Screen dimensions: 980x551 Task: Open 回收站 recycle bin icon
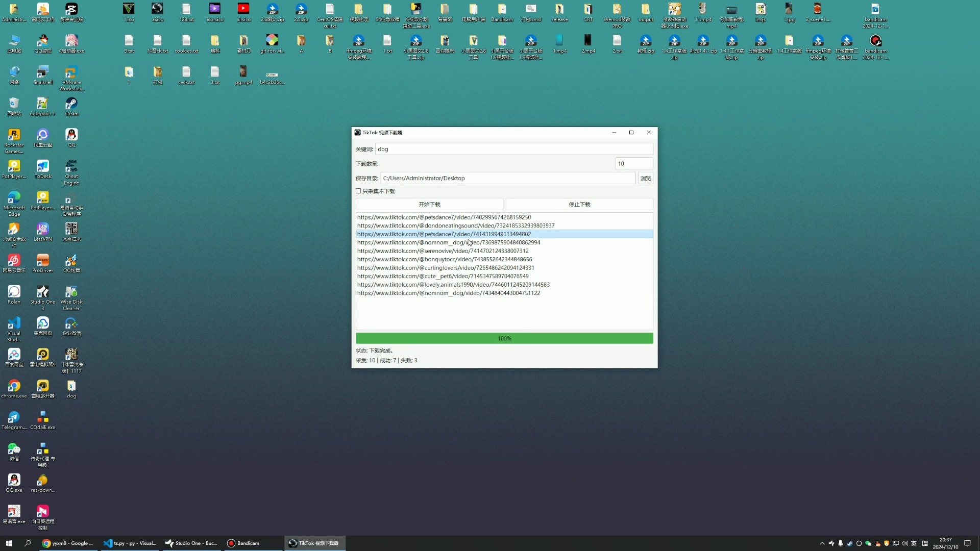[x=14, y=107]
